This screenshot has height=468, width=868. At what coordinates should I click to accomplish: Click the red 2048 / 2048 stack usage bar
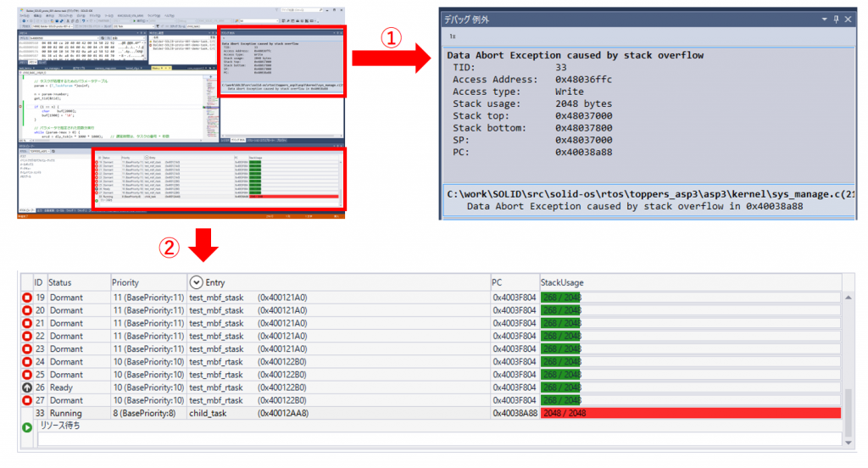coord(690,413)
